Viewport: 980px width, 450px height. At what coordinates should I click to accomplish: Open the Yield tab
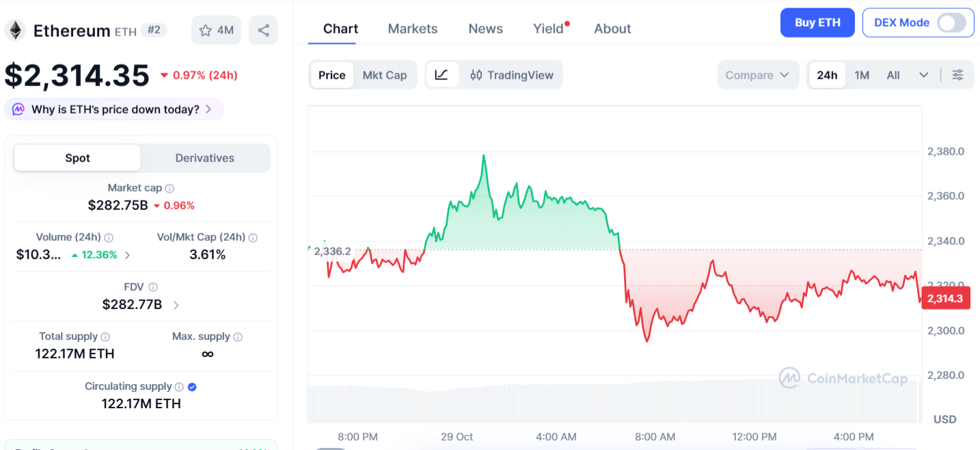(x=549, y=29)
